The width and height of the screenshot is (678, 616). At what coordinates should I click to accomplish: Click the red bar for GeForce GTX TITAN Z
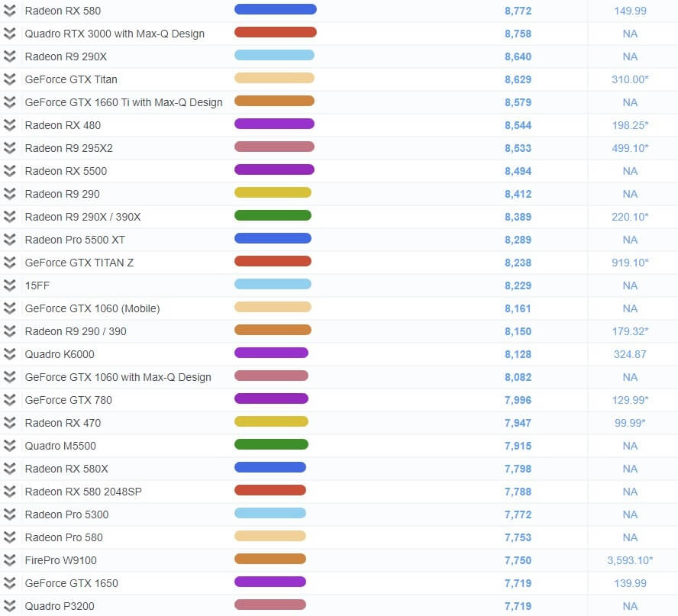coord(273,261)
